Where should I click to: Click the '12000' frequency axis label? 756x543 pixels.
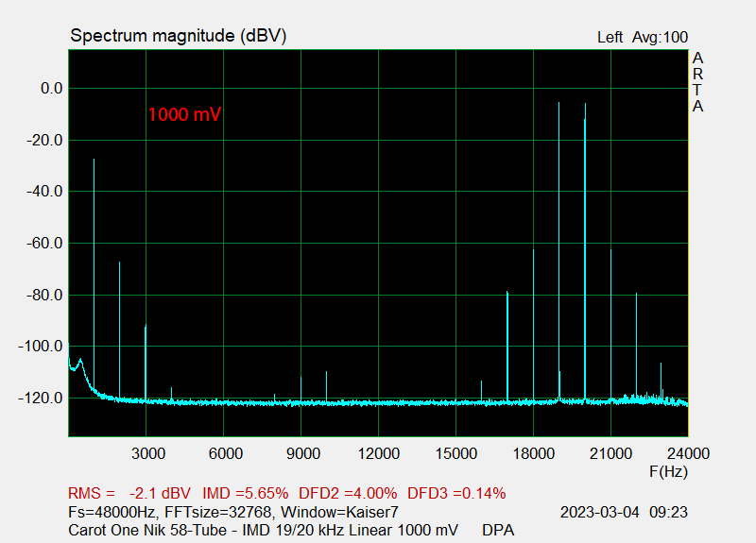(x=379, y=454)
